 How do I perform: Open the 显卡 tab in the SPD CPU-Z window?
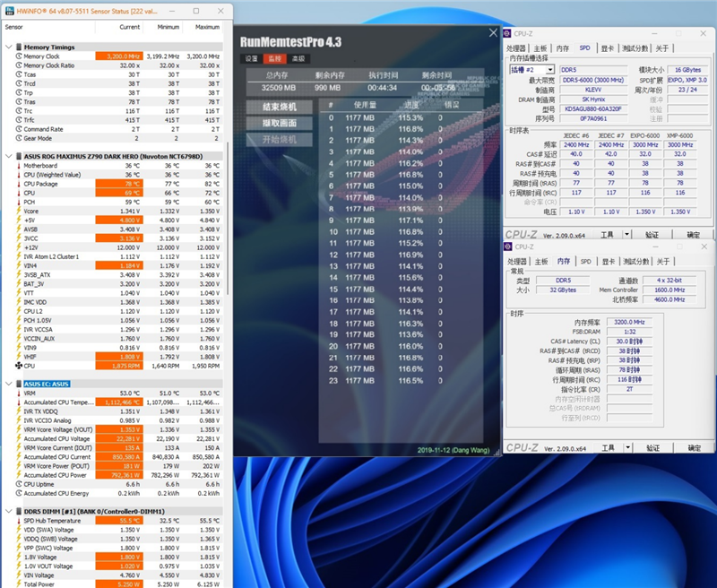click(x=608, y=48)
